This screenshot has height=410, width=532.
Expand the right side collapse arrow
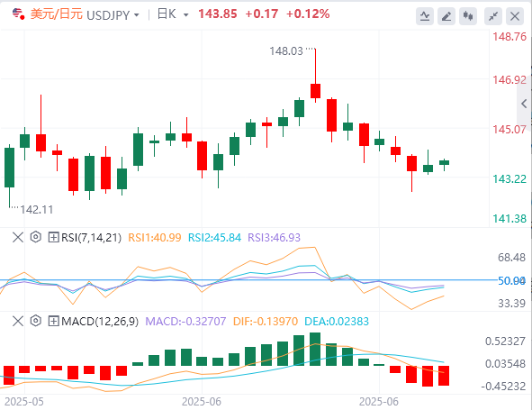[524, 104]
